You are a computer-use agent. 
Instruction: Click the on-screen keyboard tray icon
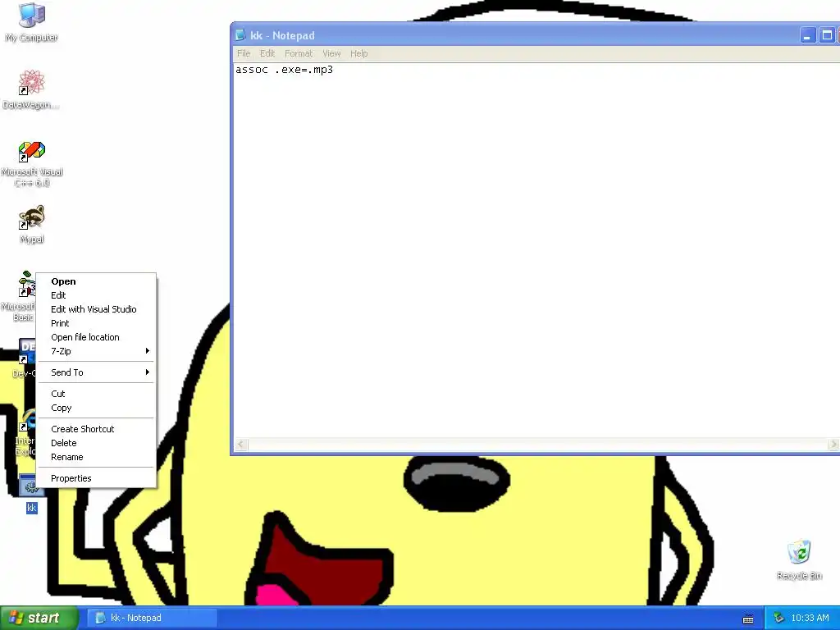pos(748,619)
